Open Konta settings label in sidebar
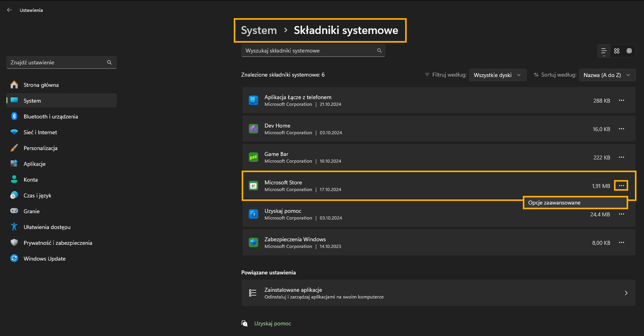 tap(31, 180)
